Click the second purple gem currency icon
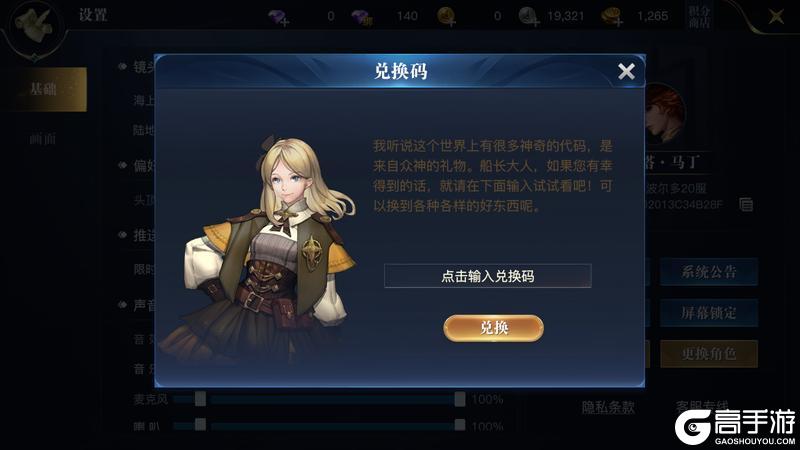Viewport: 800px width, 450px height. (x=362, y=17)
